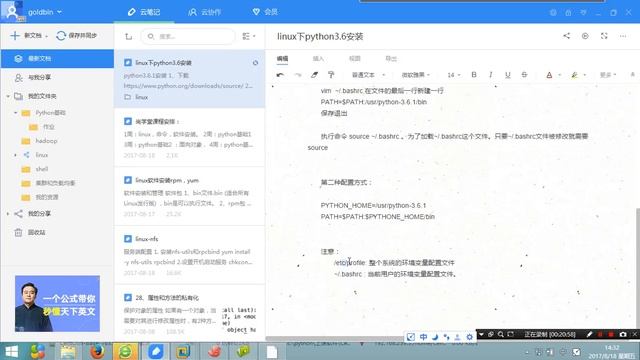The image size is (640, 360).
Task: Open the linux-nfs note
Action: pos(189,255)
